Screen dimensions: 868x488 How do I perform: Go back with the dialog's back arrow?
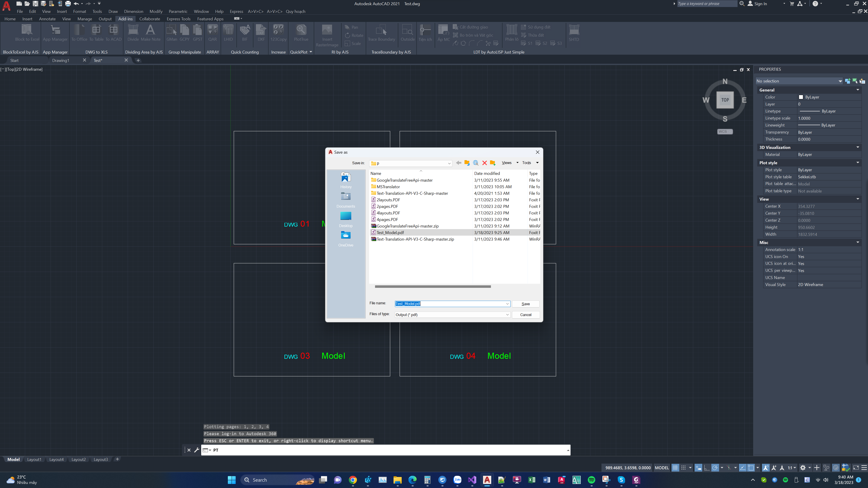[459, 163]
